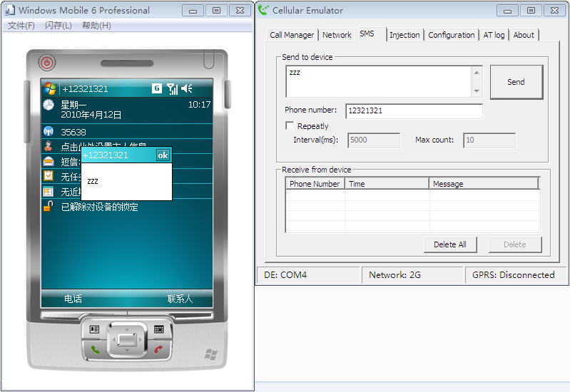Click the Cellular Emulator phone title icon
This screenshot has width=570, height=392.
[x=263, y=10]
